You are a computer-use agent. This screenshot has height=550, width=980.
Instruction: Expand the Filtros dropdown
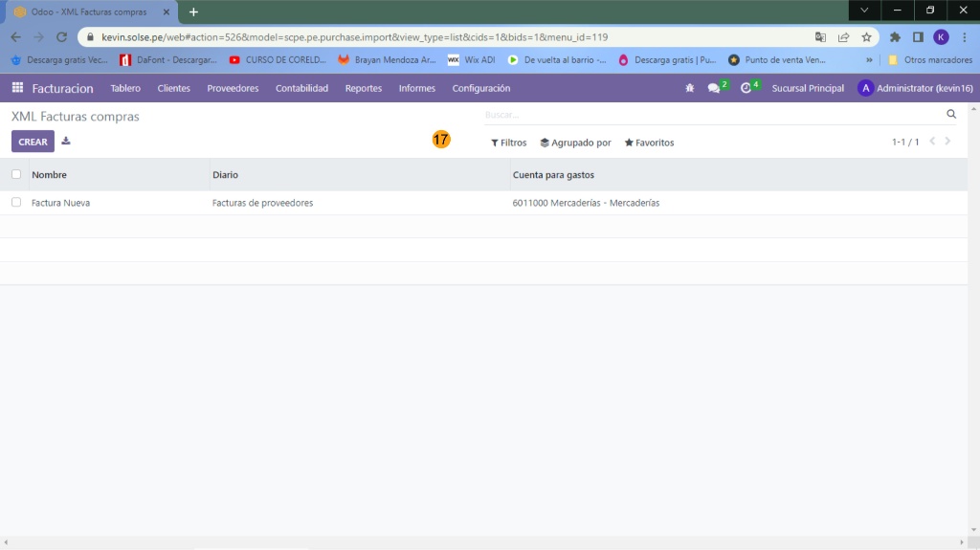coord(508,143)
